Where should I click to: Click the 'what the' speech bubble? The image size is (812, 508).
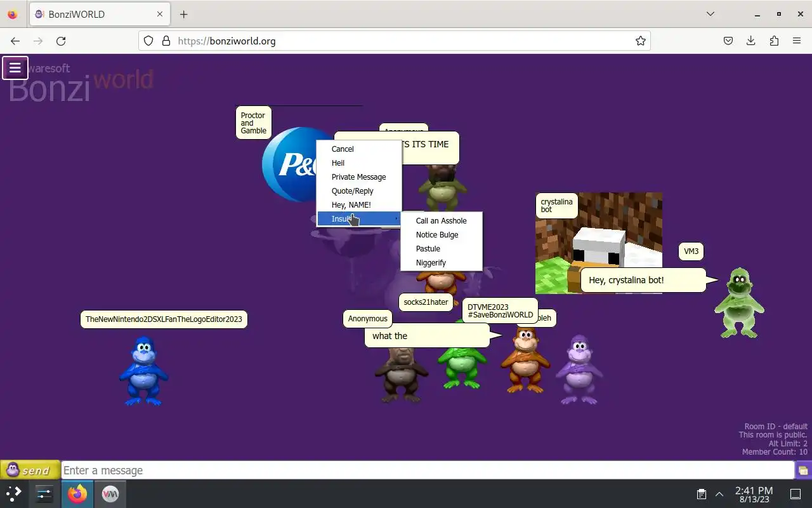(427, 335)
